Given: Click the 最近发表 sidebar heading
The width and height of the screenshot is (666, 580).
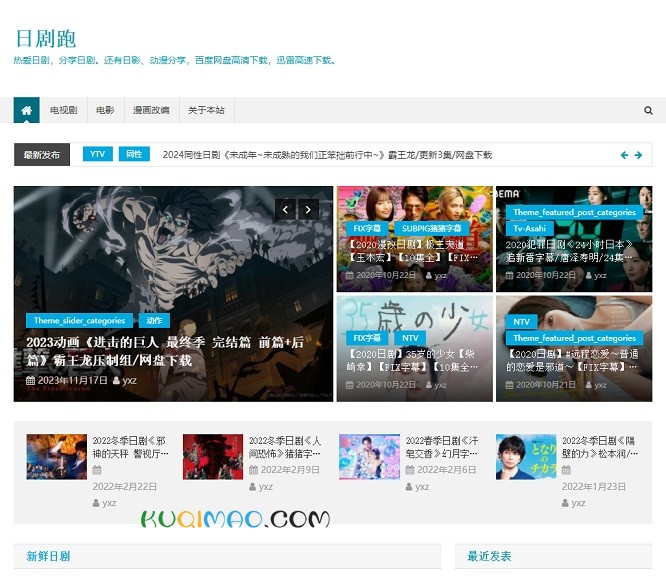Looking at the screenshot, I should point(489,556).
